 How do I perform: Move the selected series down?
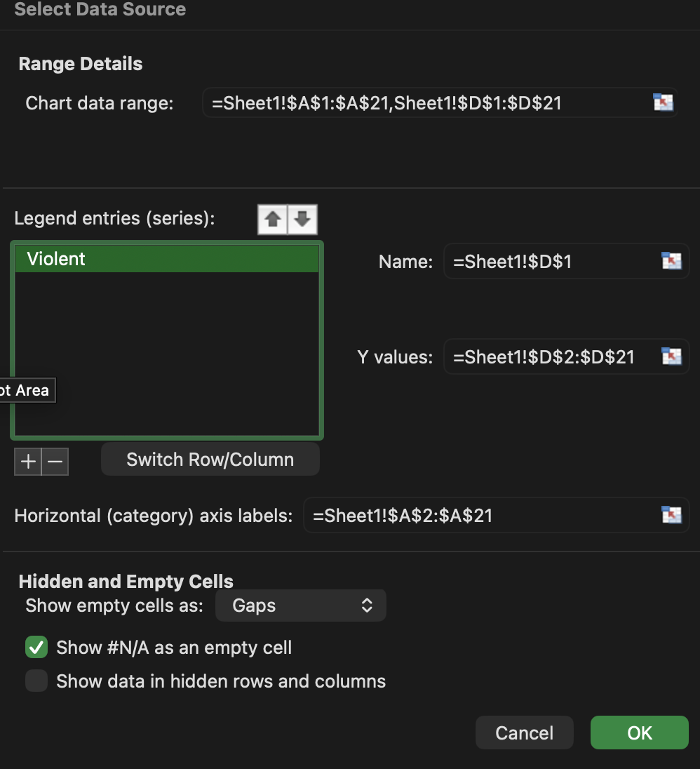pos(302,220)
